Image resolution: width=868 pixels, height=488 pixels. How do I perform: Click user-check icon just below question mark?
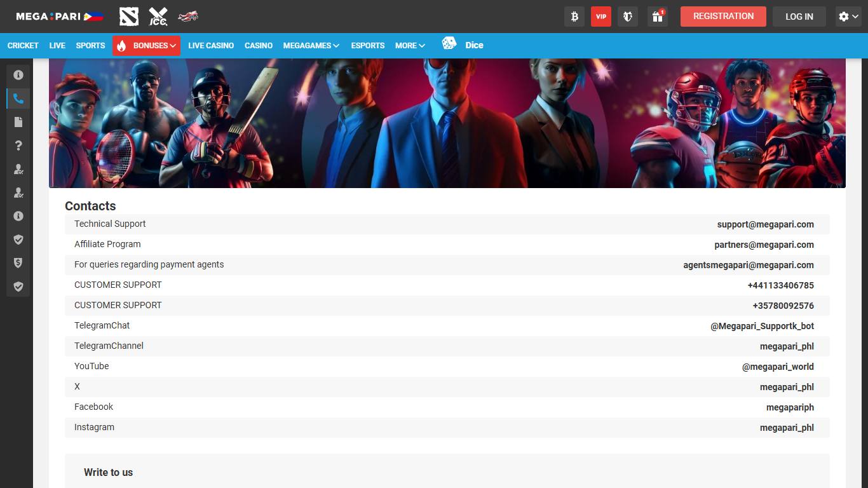point(18,169)
